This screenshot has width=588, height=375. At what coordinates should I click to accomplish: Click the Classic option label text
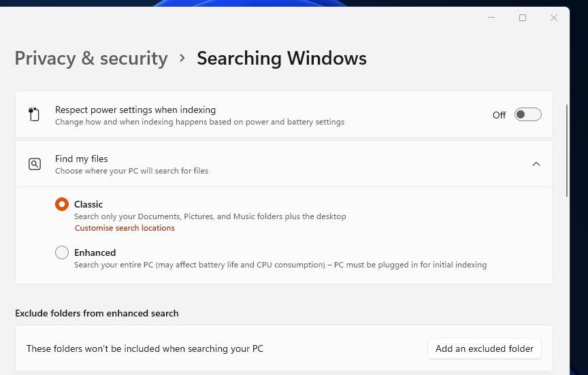(x=88, y=204)
